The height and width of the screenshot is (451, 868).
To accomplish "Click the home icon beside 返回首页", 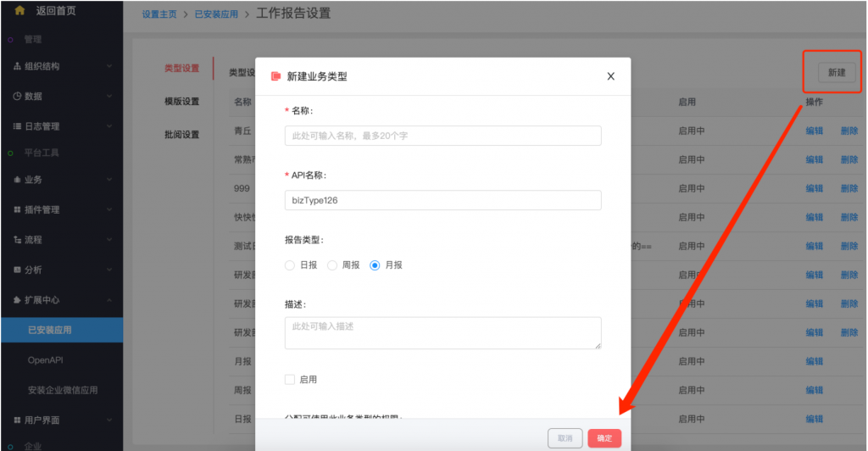I will coord(19,10).
